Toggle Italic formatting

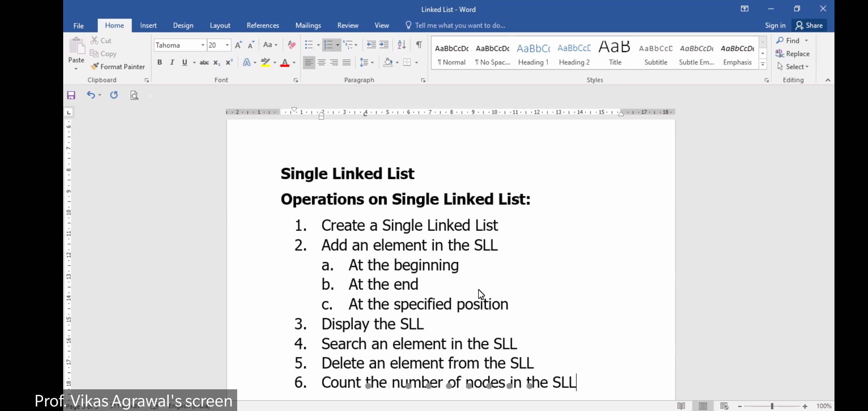[x=172, y=62]
